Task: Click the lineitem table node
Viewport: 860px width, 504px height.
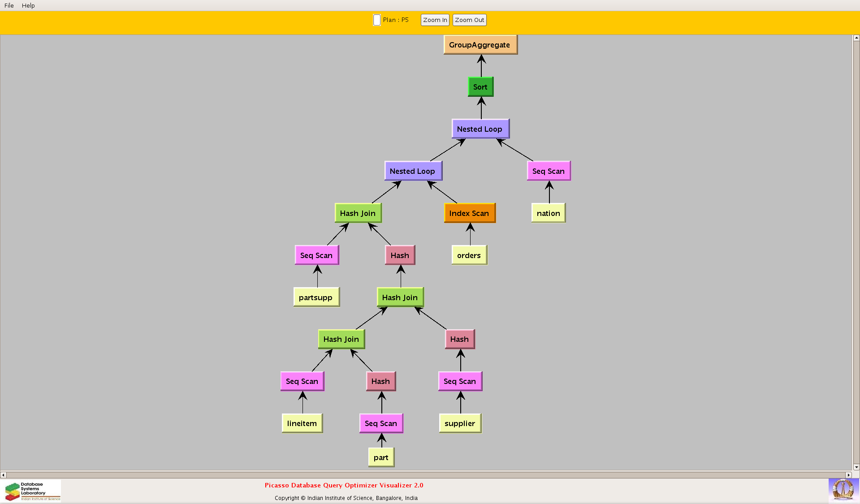Action: click(x=302, y=423)
